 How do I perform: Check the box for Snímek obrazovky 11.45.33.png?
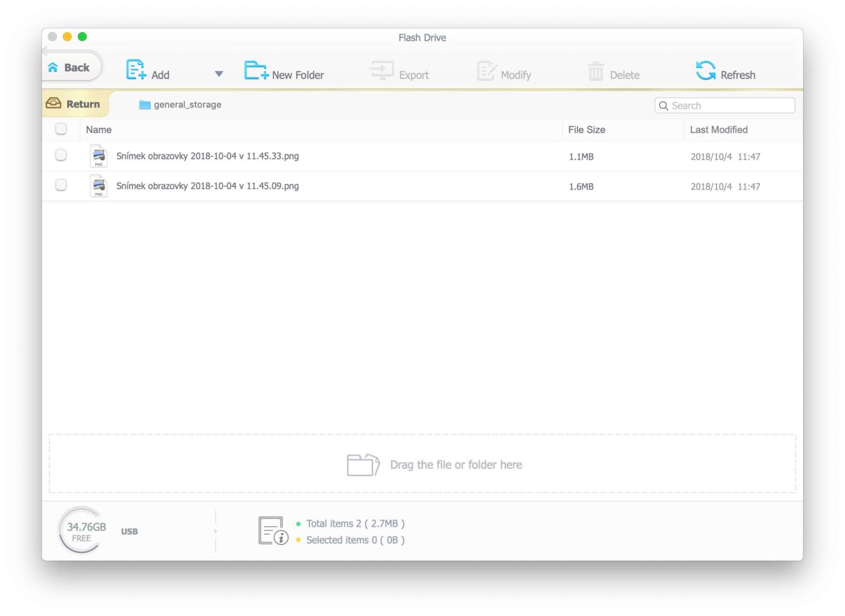point(61,156)
